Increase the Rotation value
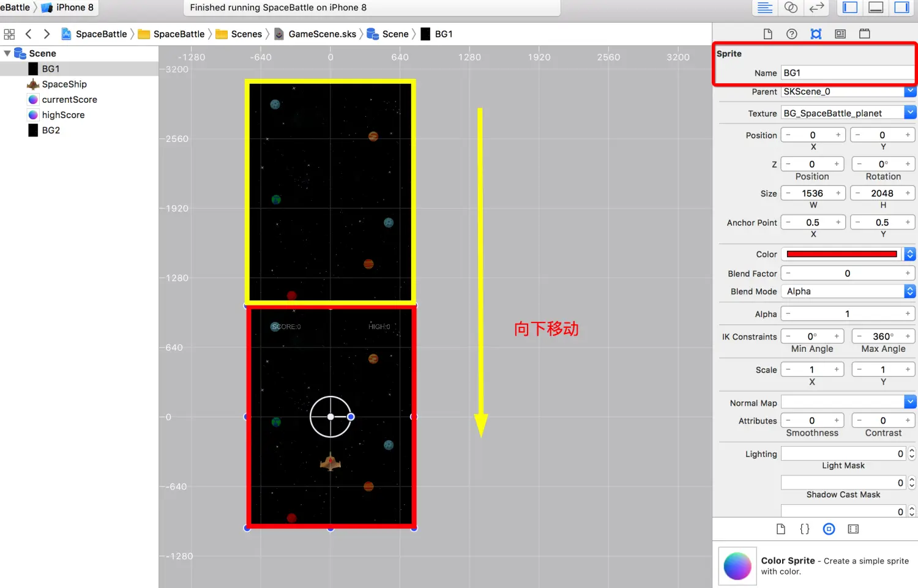This screenshot has width=918, height=588. (x=908, y=164)
